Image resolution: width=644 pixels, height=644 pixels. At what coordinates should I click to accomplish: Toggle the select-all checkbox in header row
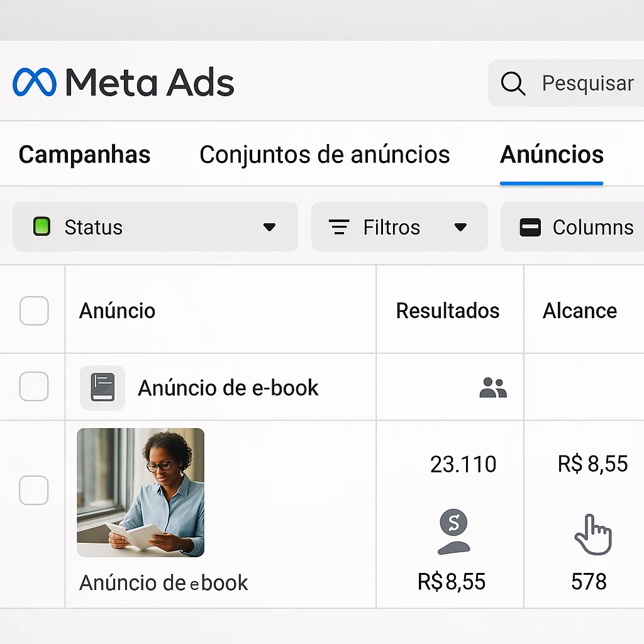point(34,311)
